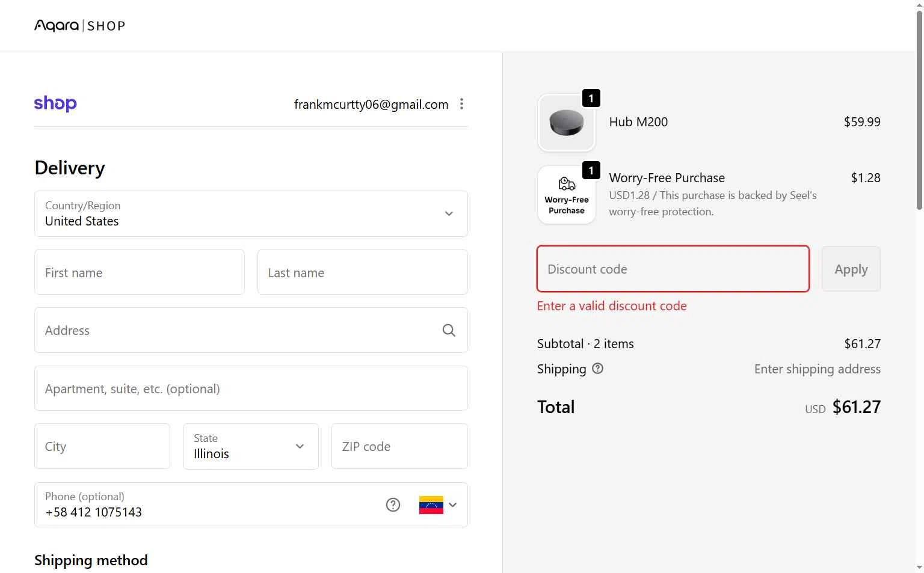The height and width of the screenshot is (573, 924).
Task: Click the purple Shop Pay logo
Action: coord(55,103)
